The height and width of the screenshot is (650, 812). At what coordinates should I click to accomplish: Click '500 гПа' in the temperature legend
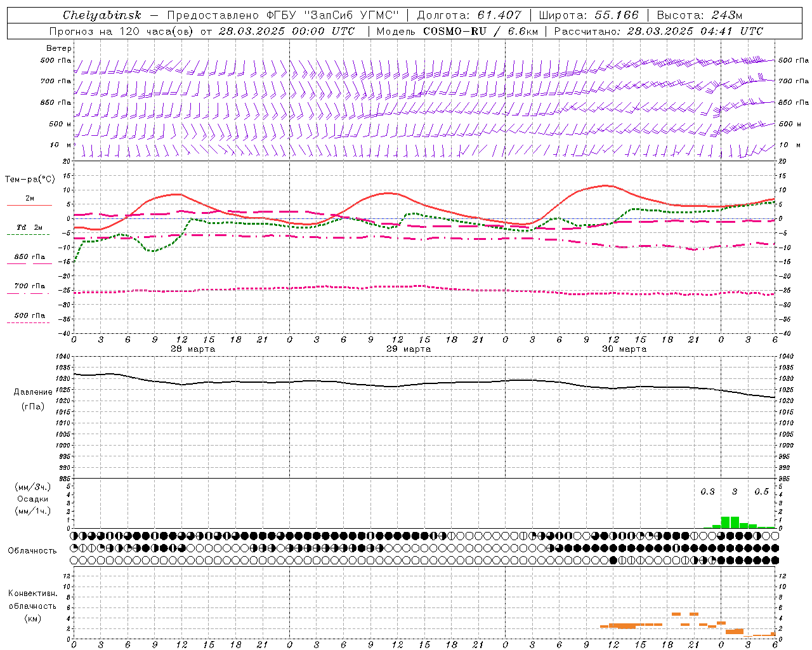coord(30,315)
